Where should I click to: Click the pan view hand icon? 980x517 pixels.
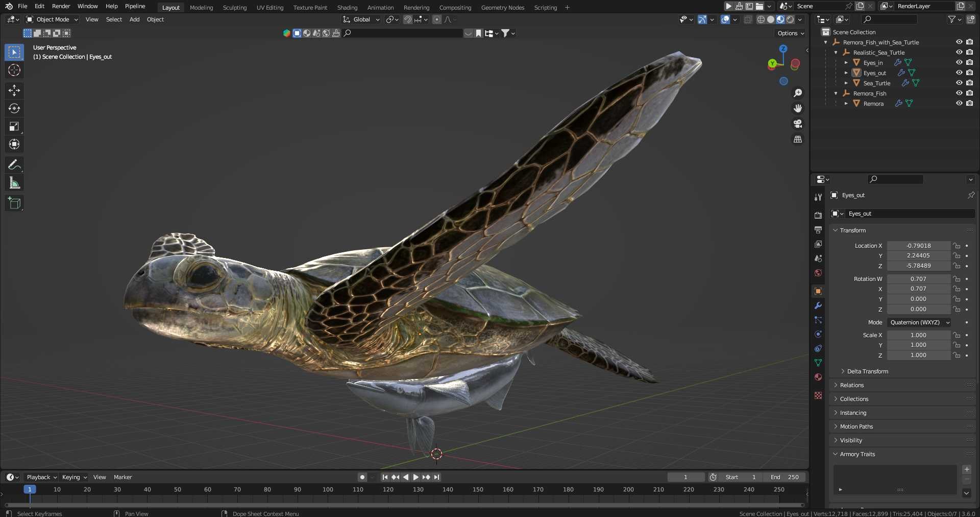(x=798, y=108)
